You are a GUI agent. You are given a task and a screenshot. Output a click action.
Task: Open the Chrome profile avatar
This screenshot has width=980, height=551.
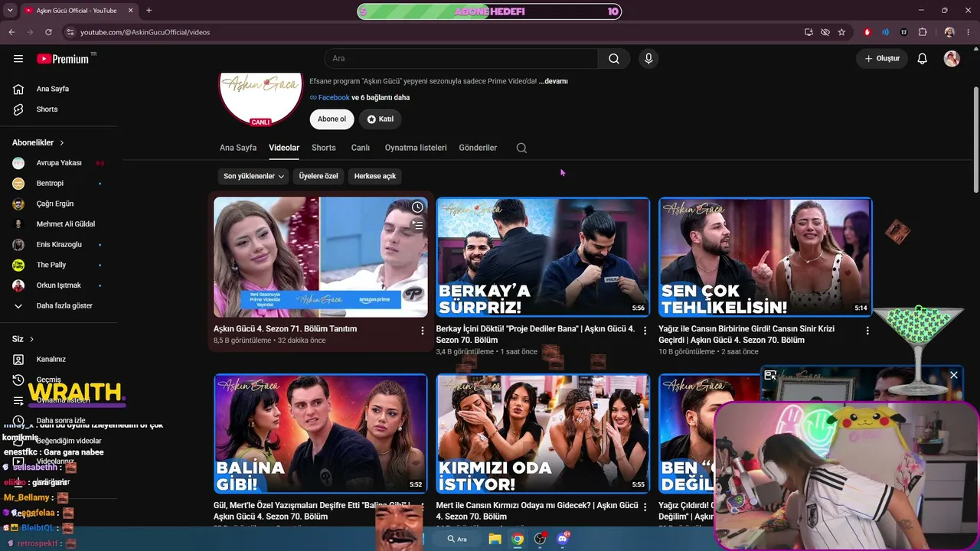[949, 32]
